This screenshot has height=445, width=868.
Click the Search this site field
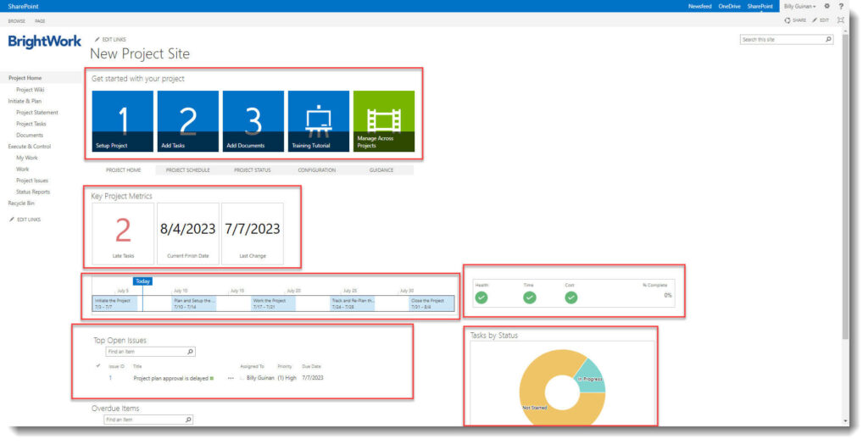tap(782, 39)
